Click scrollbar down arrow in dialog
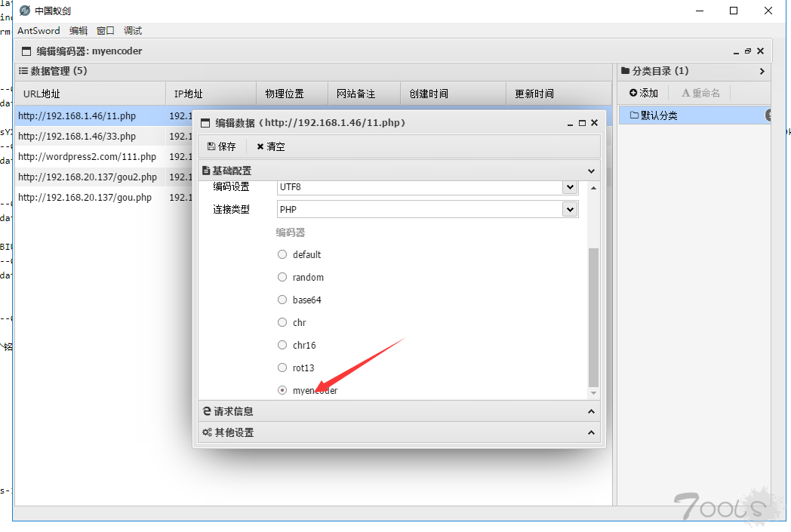 pyautogui.click(x=594, y=393)
